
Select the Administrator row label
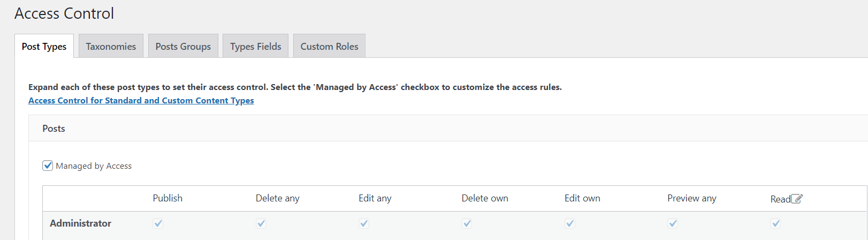coord(80,223)
